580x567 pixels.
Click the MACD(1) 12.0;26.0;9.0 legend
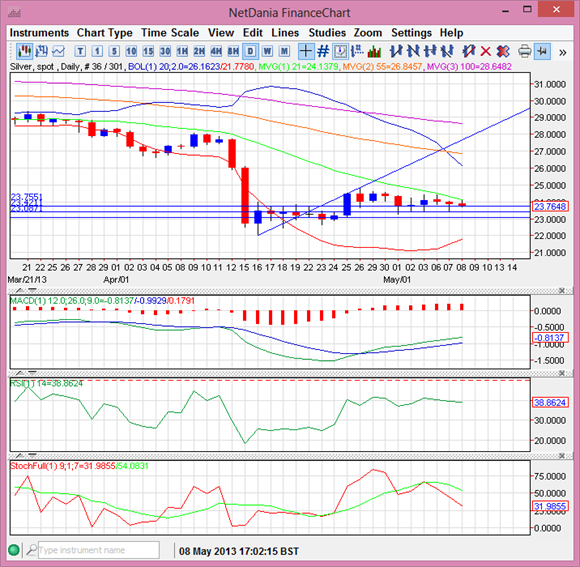coord(102,301)
